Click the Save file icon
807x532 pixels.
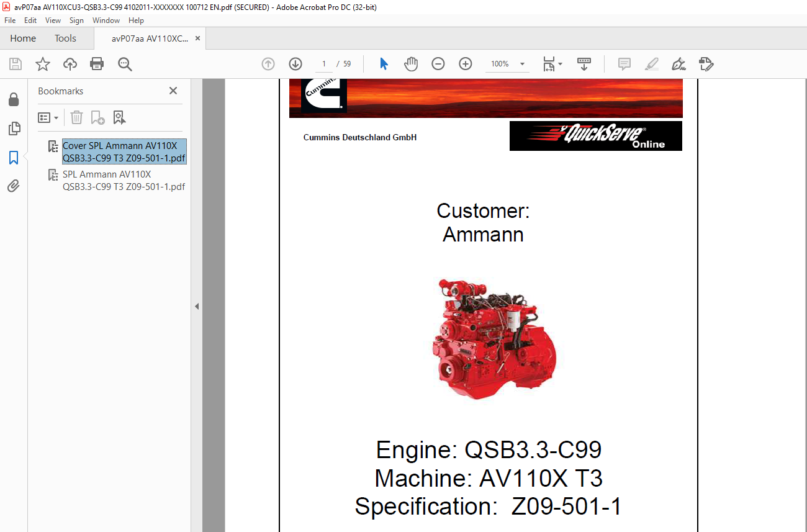click(16, 64)
